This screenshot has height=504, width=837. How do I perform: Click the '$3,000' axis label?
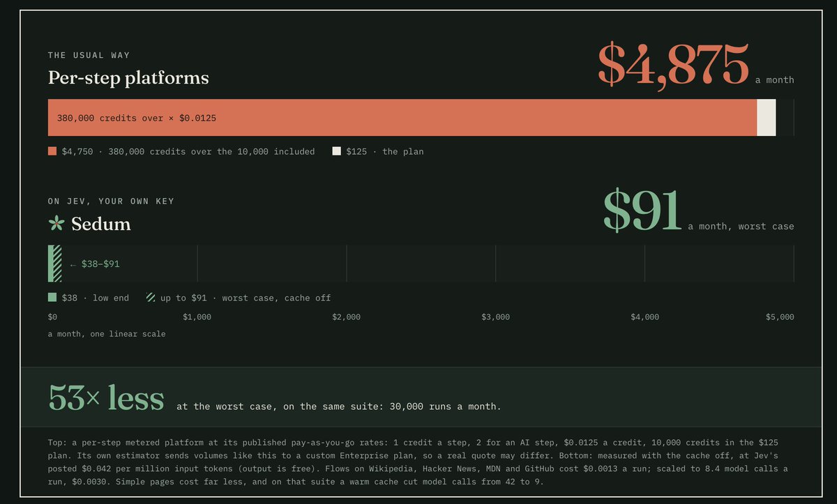pyautogui.click(x=495, y=317)
